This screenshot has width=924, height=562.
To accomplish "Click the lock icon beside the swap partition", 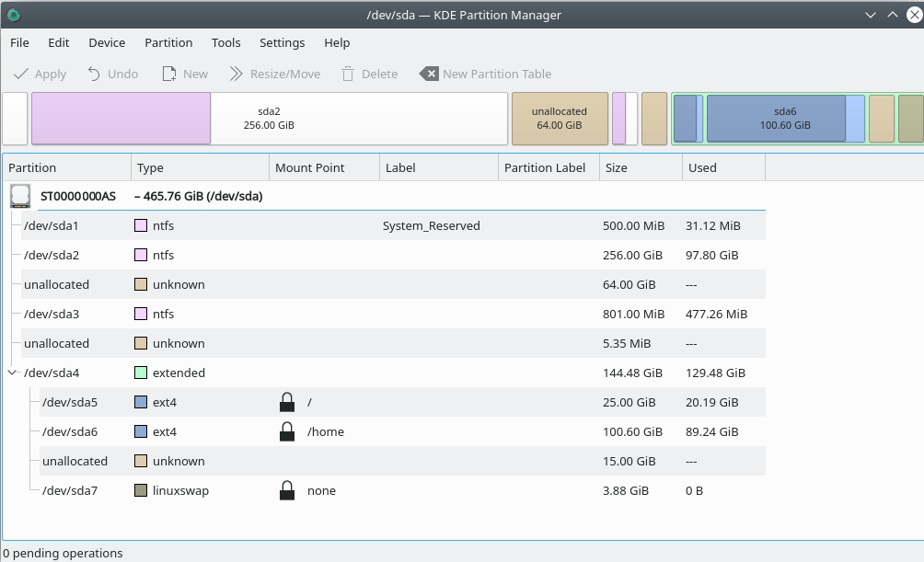I will click(286, 490).
